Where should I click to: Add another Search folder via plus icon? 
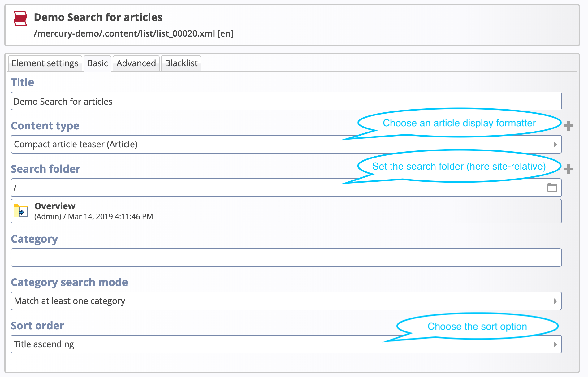569,169
